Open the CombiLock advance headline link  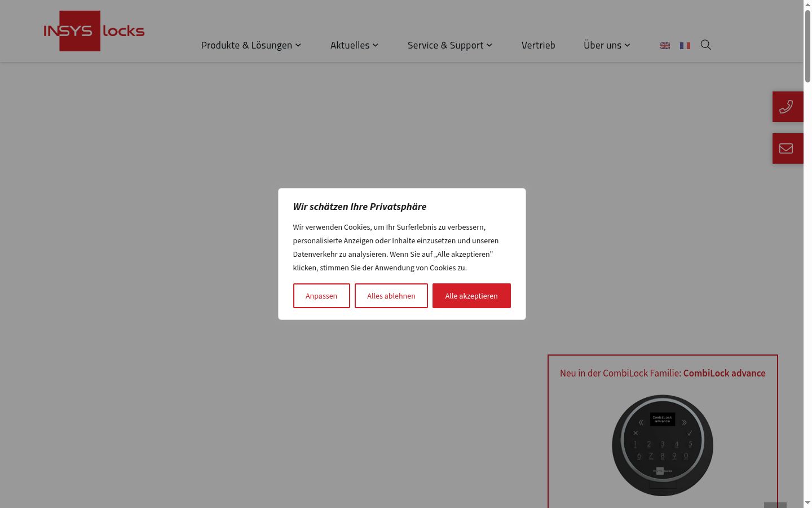663,373
